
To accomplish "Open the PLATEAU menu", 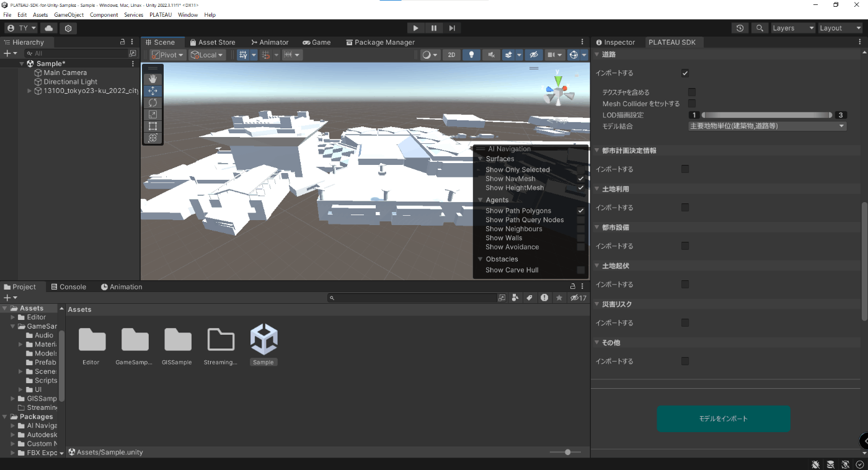I will coord(160,14).
